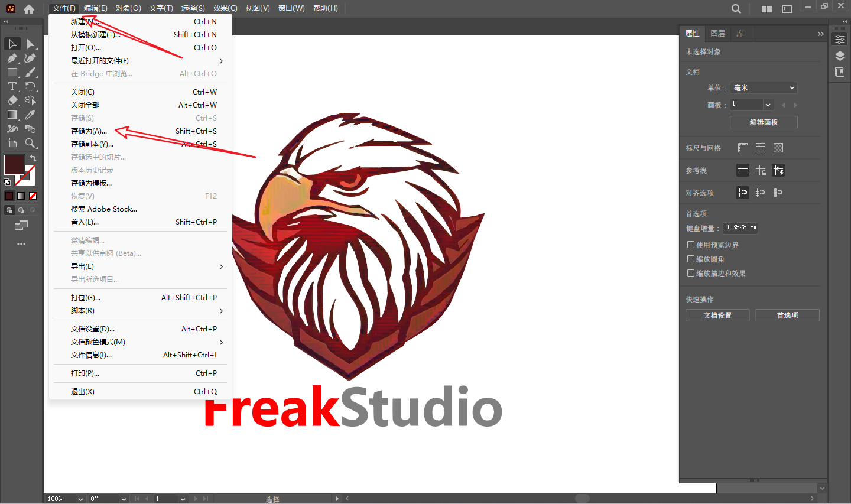Viewport: 851px width, 504px height.
Task: Open Properties panel icon in dock
Action: coord(840,40)
